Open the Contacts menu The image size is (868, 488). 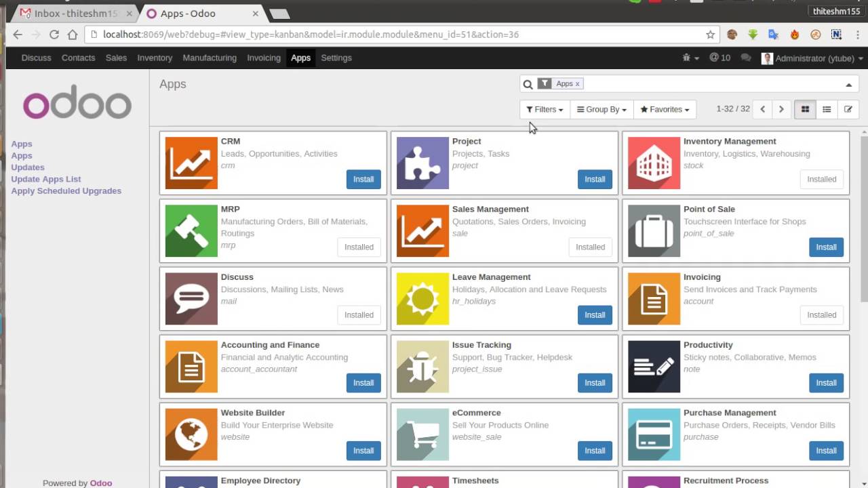[x=78, y=58]
